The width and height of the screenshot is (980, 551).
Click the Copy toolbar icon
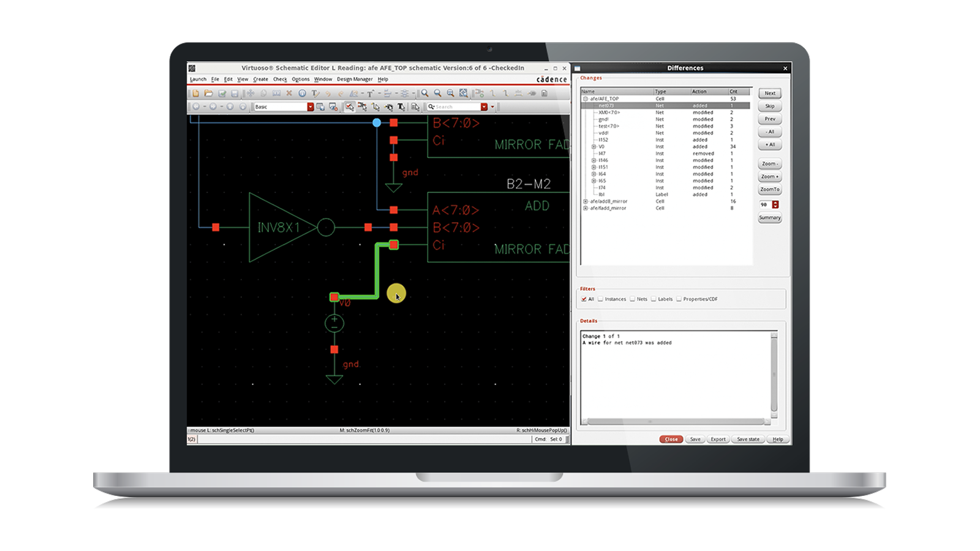point(263,94)
